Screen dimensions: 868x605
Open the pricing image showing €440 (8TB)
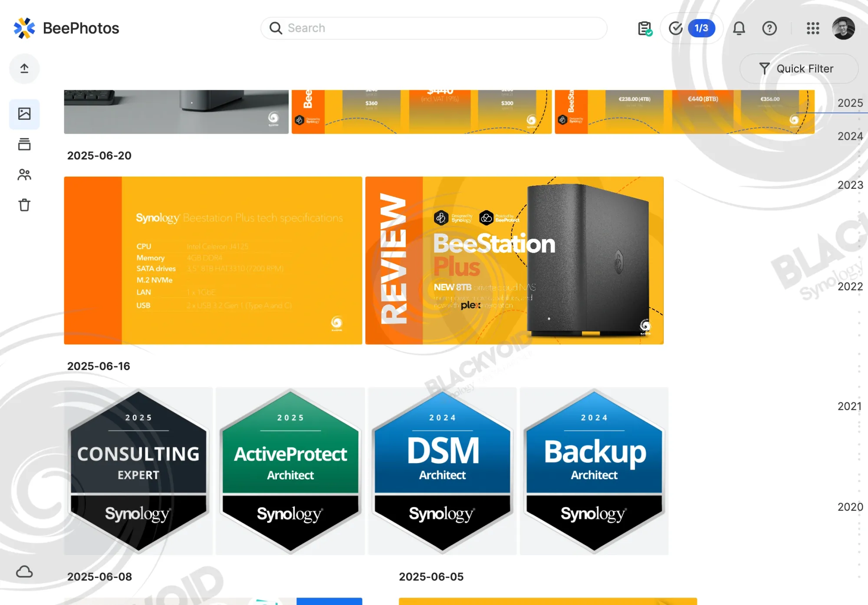pyautogui.click(x=684, y=112)
